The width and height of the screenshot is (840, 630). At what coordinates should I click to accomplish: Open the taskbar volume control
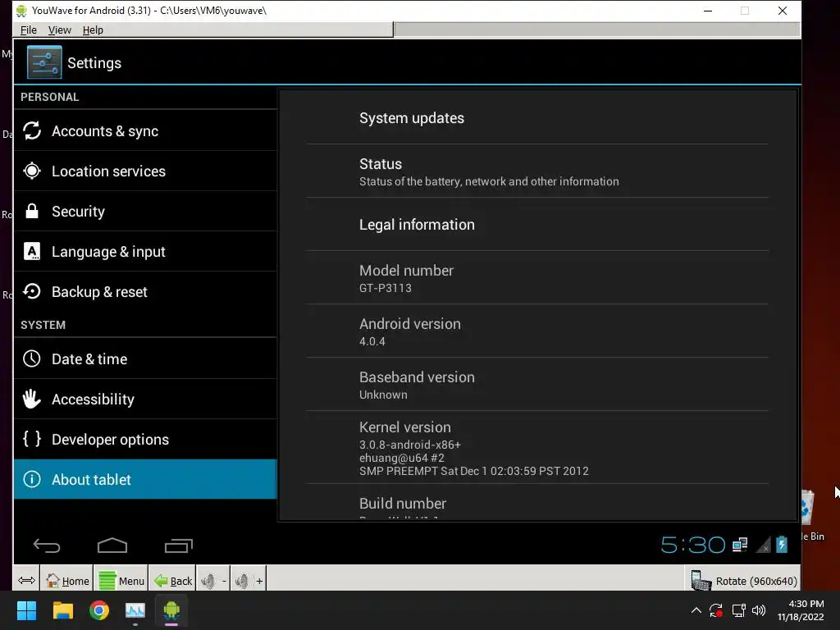point(759,610)
